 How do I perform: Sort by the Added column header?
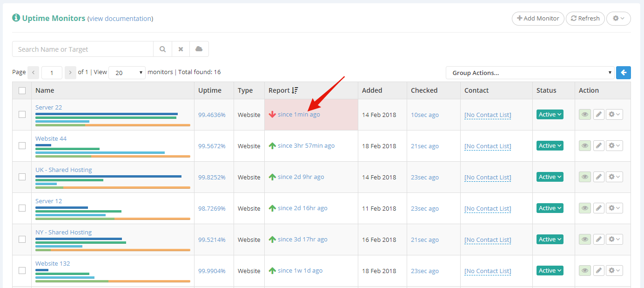click(x=372, y=90)
